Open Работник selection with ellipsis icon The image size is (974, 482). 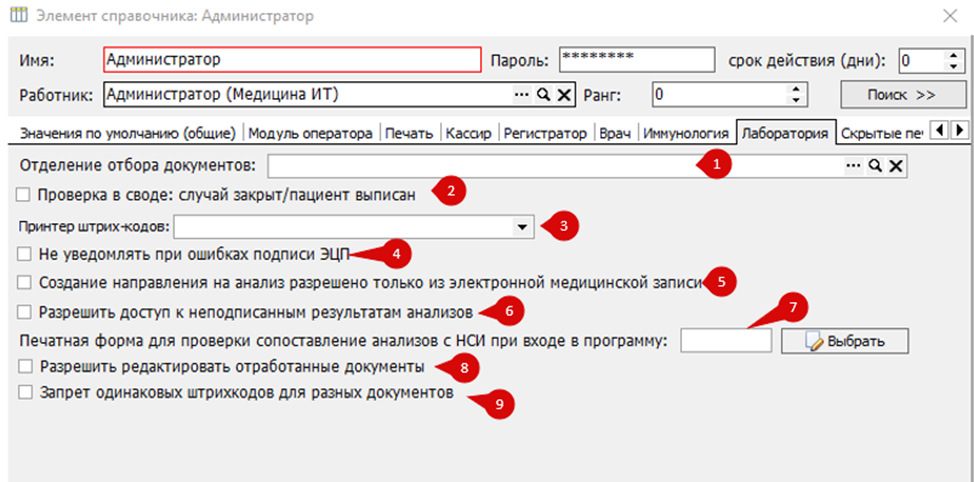(522, 95)
